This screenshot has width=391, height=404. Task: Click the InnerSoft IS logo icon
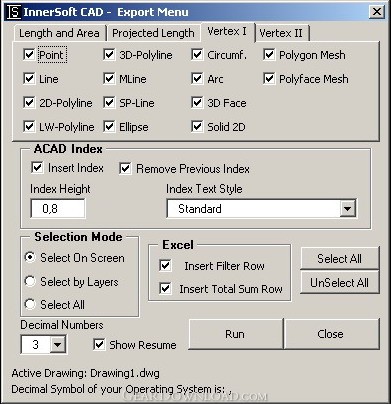click(x=14, y=12)
